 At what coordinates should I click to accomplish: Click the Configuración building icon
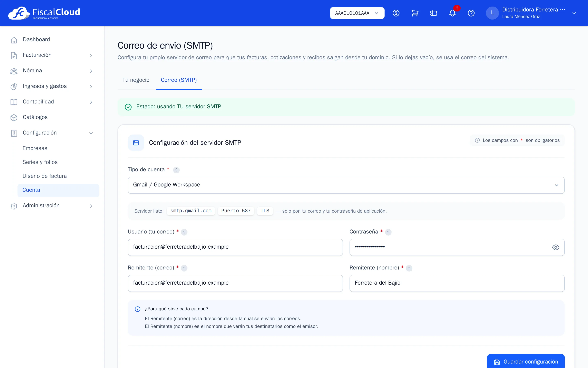pyautogui.click(x=14, y=133)
